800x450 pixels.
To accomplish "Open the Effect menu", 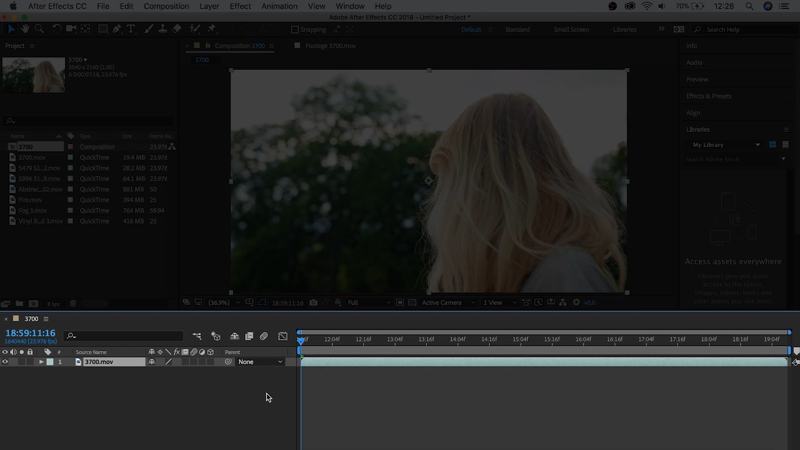I will [x=240, y=6].
